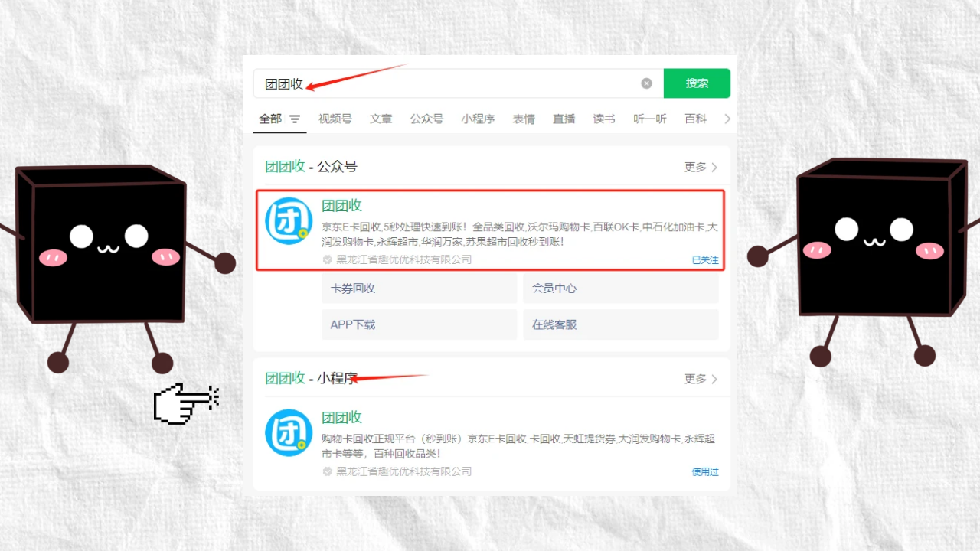Open the 团团收 小程序 title link
The image size is (980, 551).
tap(341, 417)
